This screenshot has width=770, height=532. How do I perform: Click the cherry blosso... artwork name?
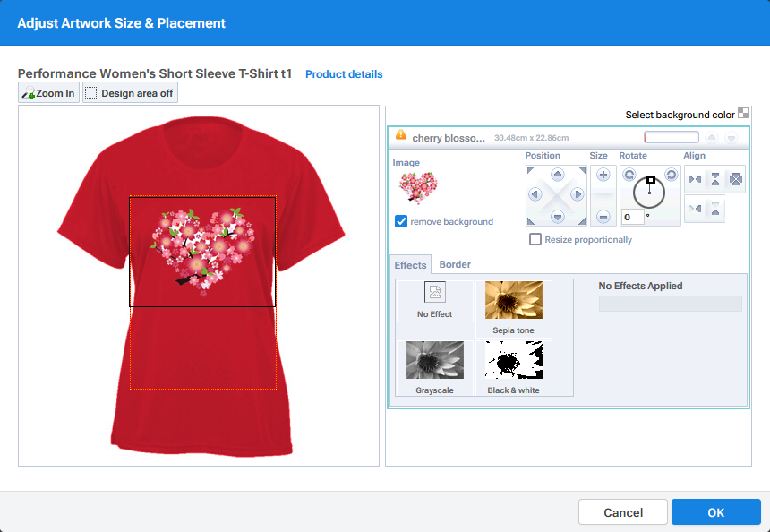pos(449,138)
